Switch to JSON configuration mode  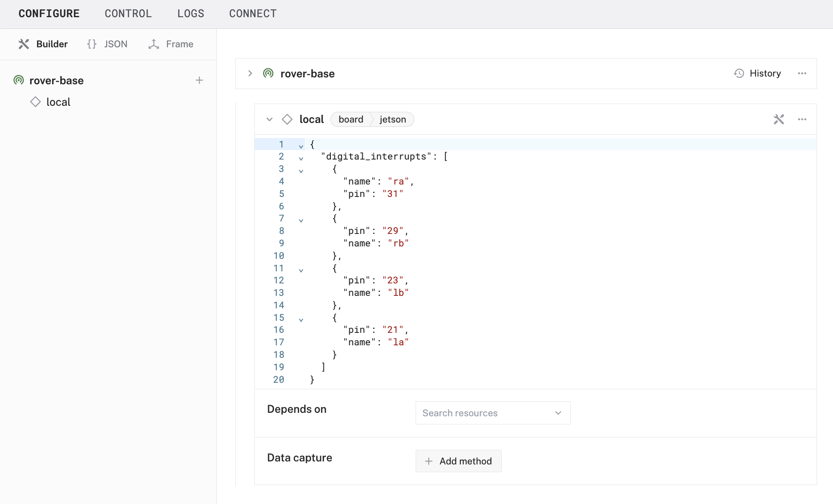(x=107, y=44)
